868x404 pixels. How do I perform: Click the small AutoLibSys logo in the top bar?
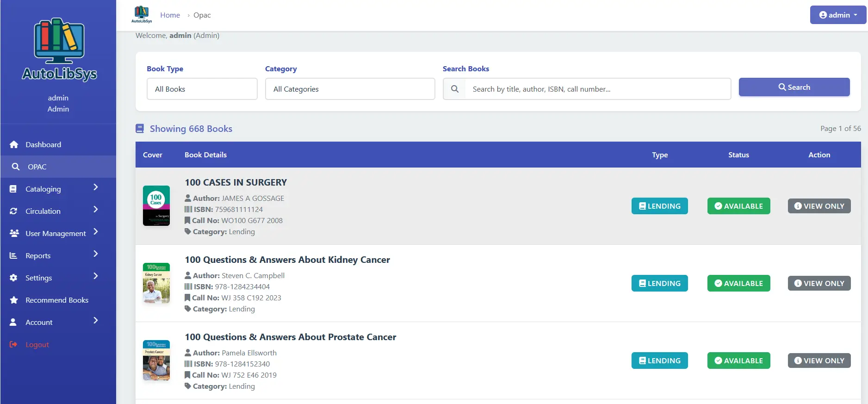(x=142, y=14)
